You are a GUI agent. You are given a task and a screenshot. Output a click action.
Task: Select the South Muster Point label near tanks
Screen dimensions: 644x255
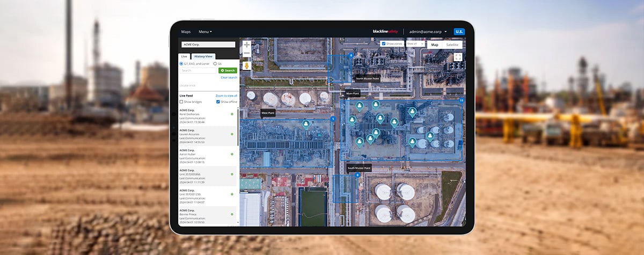click(x=359, y=168)
